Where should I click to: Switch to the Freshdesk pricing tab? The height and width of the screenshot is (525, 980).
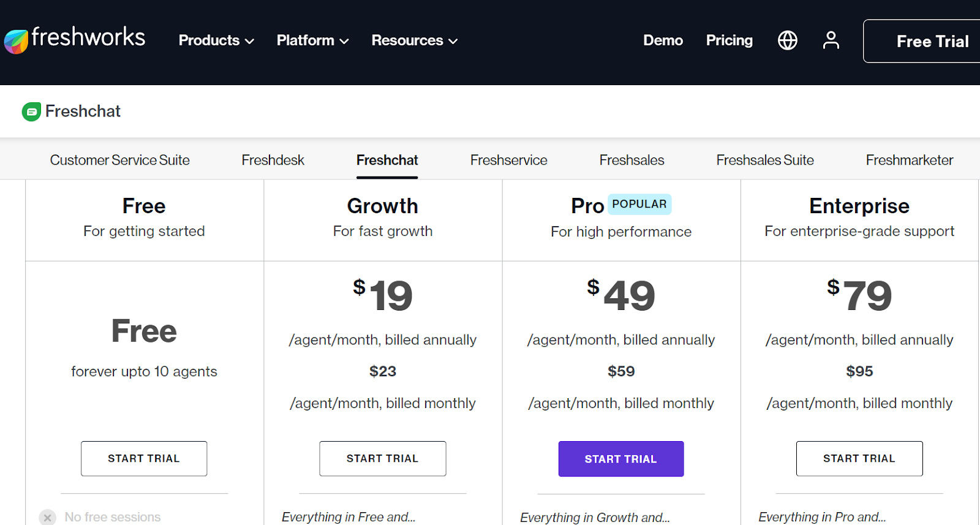point(273,160)
